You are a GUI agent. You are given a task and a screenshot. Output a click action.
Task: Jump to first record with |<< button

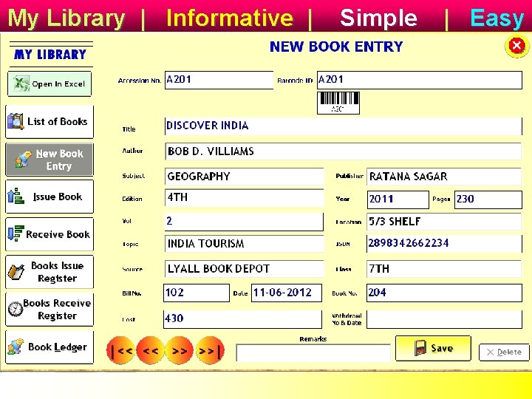[120, 350]
